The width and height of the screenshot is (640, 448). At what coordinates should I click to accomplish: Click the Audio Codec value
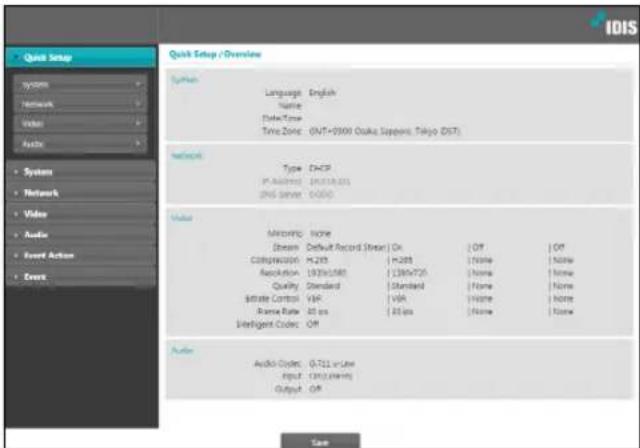click(x=332, y=364)
